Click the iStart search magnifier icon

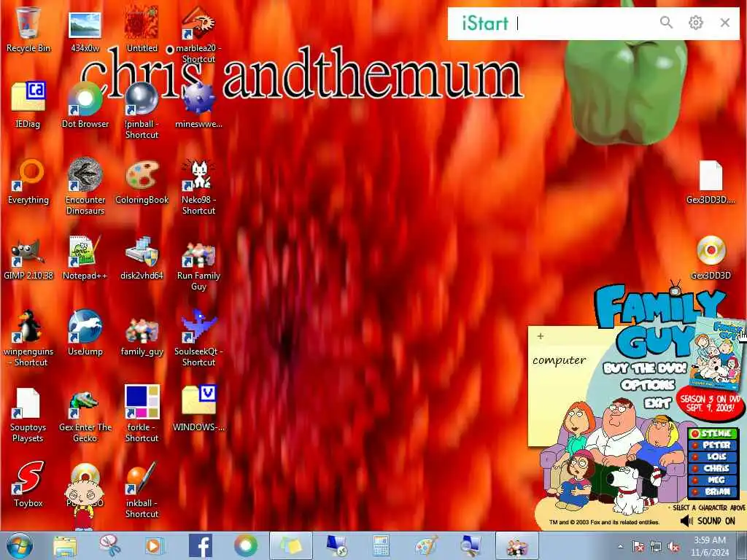[x=666, y=23]
